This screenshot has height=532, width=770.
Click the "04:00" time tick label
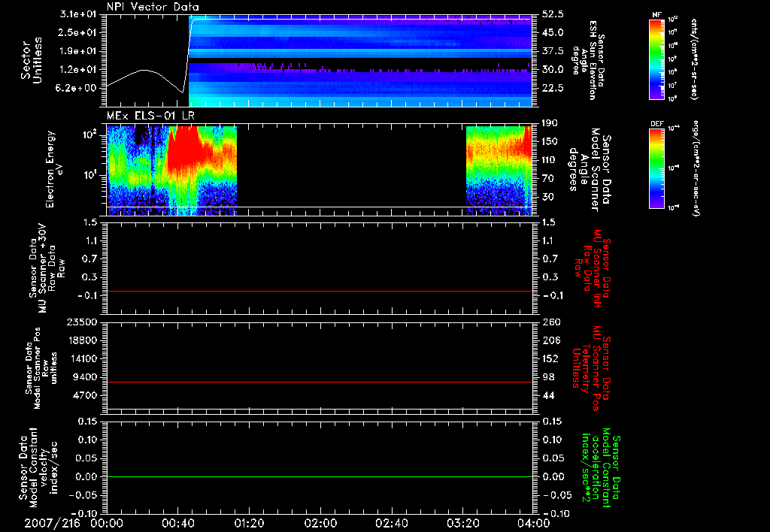point(535,523)
